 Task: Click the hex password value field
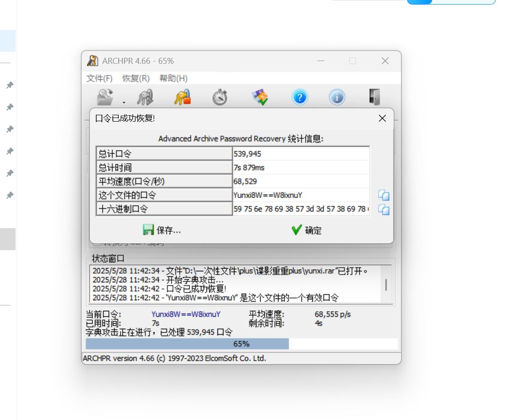pos(301,209)
